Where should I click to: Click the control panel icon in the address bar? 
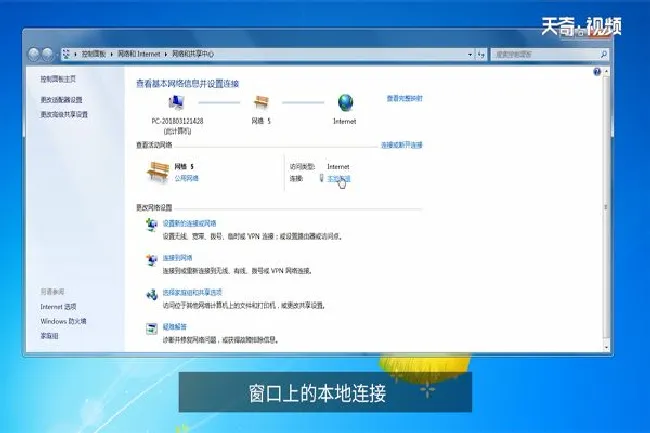66,54
